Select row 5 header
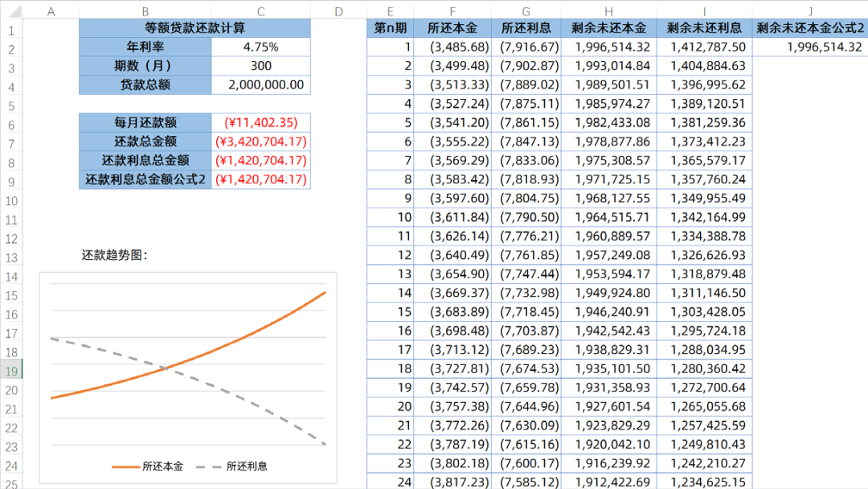Image resolution: width=868 pixels, height=489 pixels. click(x=11, y=106)
